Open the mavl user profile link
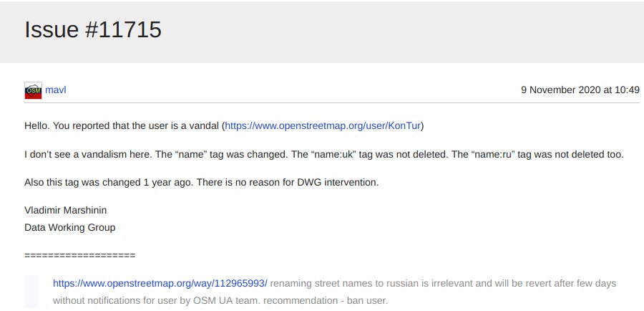The image size is (644, 311). click(55, 90)
